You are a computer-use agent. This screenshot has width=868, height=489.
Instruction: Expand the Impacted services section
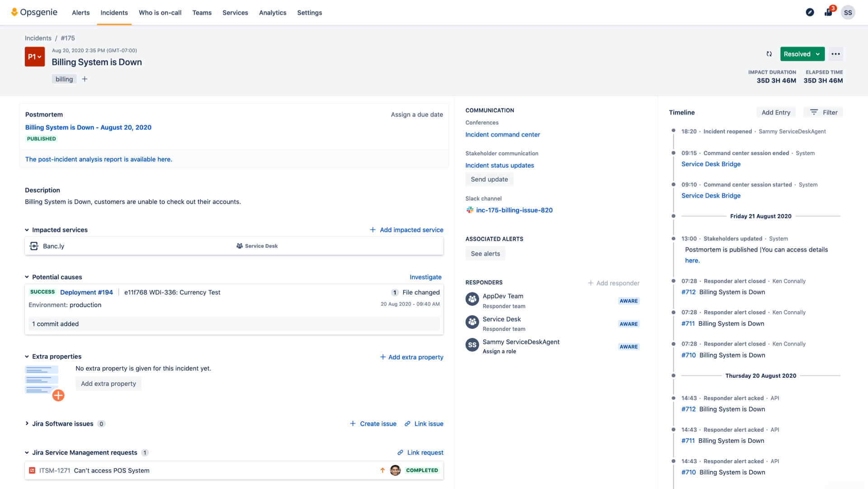(x=28, y=230)
